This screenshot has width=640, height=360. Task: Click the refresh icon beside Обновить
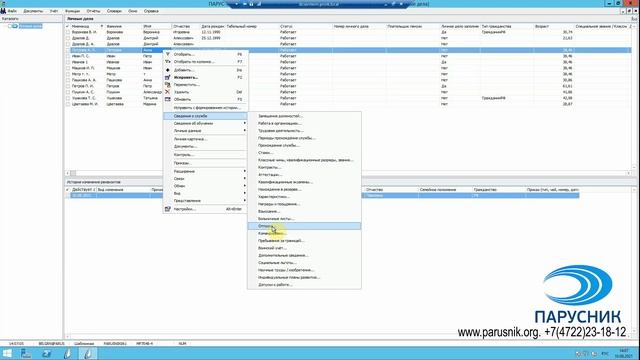[167, 99]
